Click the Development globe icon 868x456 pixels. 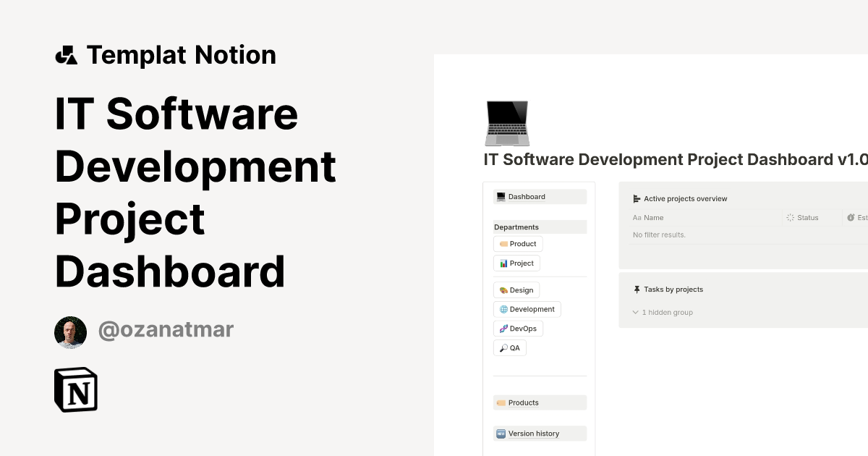pyautogui.click(x=505, y=309)
